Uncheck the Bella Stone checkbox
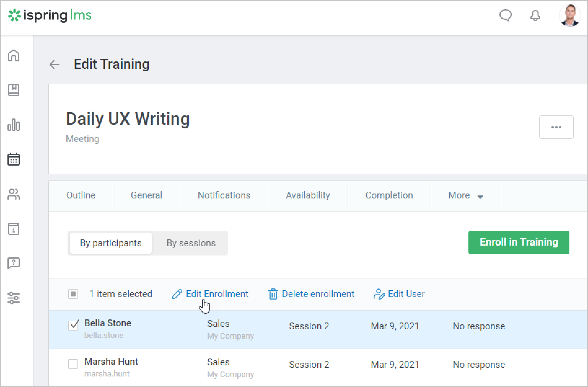This screenshot has height=387, width=588. point(73,325)
